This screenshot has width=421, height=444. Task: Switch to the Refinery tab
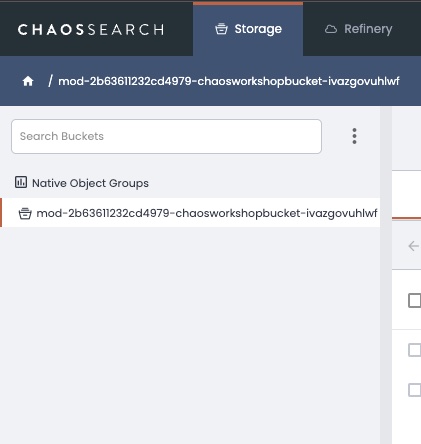(x=362, y=29)
